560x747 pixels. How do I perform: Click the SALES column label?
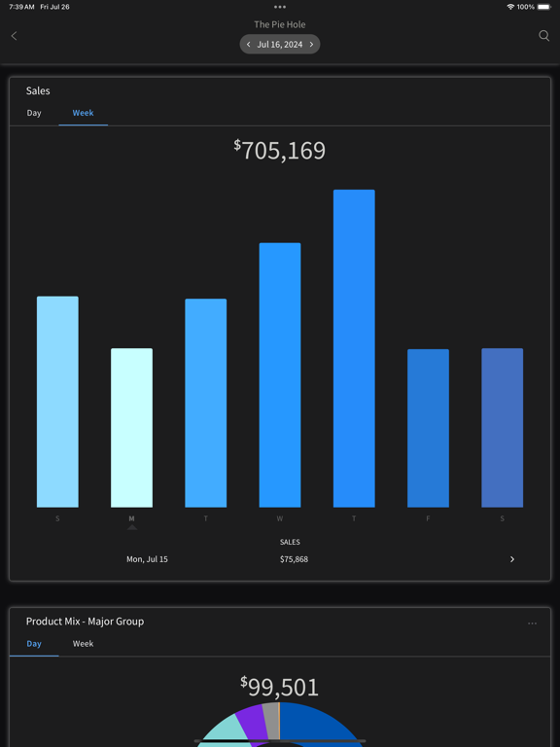[290, 542]
